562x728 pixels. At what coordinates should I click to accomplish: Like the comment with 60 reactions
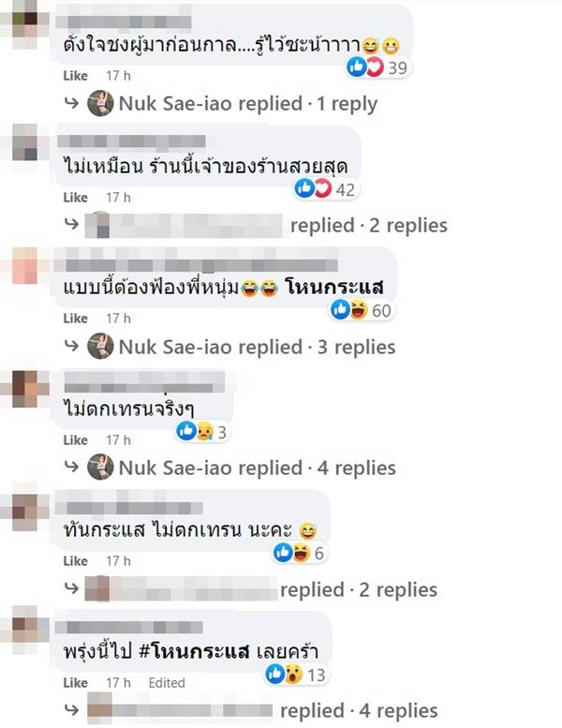(x=75, y=319)
